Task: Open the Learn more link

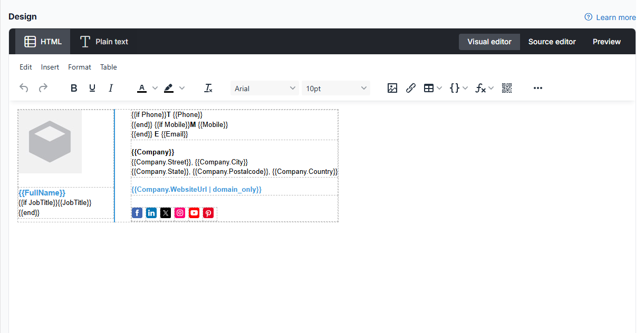Action: tap(616, 17)
